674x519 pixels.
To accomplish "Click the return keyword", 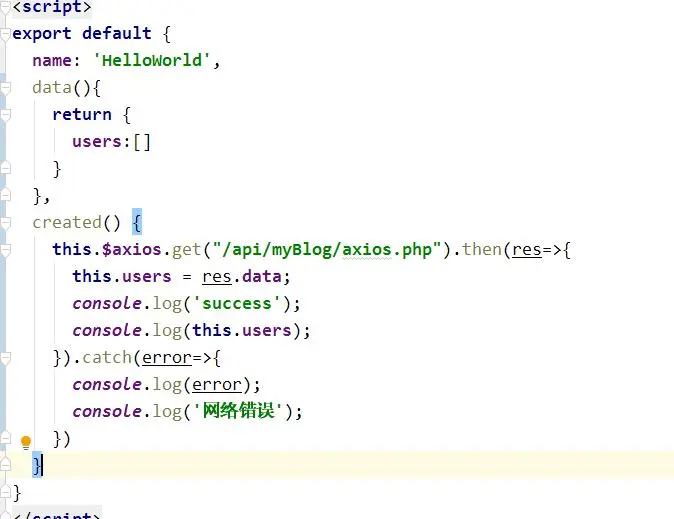I will (x=82, y=115).
